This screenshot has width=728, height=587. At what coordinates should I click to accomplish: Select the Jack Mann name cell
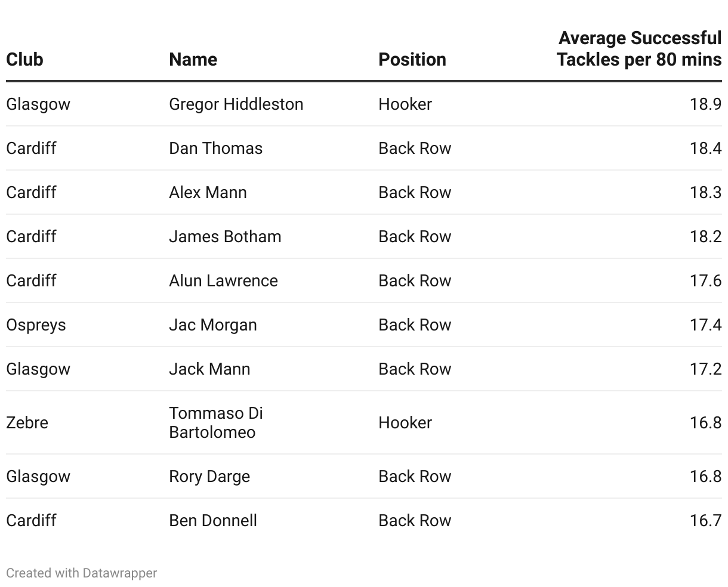tap(209, 369)
